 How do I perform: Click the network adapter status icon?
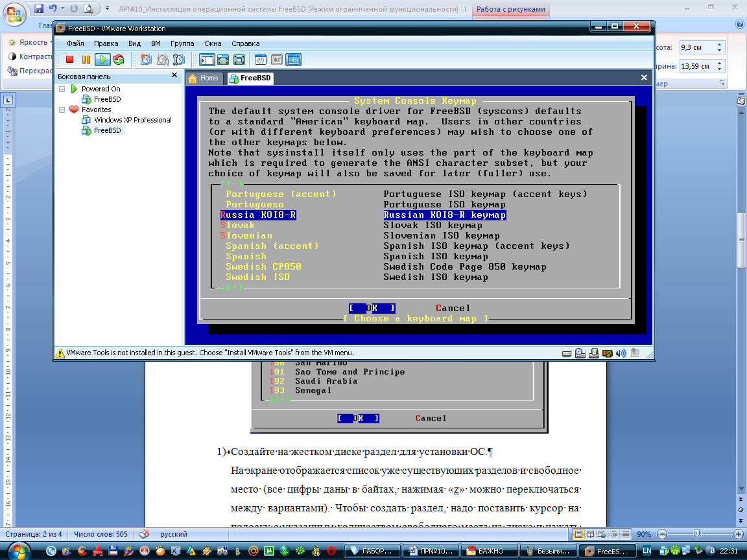607,353
